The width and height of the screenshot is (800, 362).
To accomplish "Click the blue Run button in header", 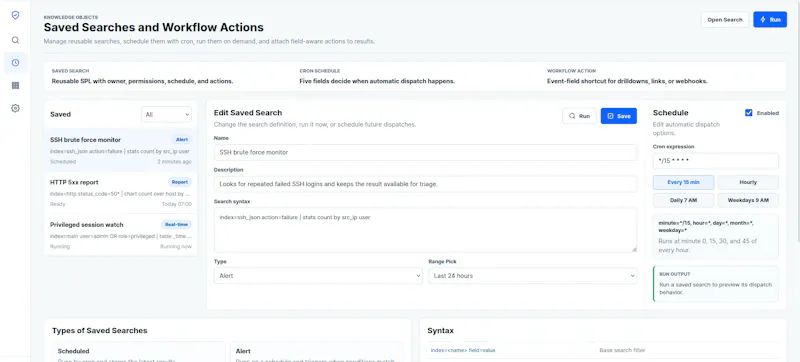I will (770, 19).
